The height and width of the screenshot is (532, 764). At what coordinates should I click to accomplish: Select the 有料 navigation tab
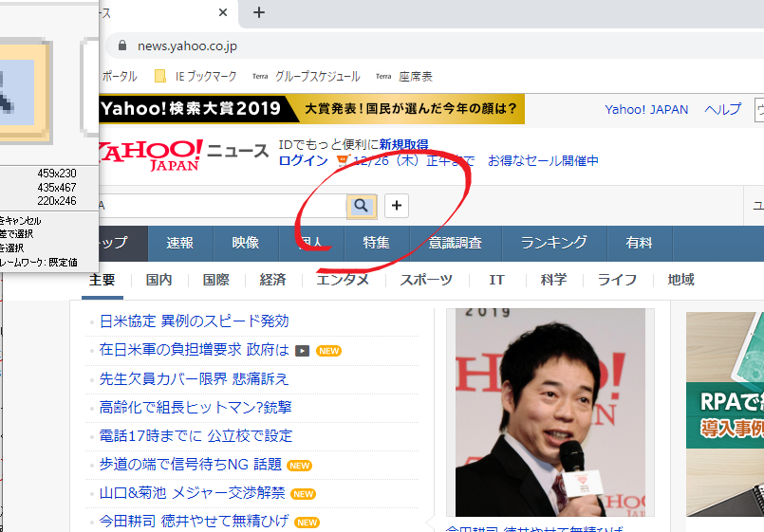click(640, 243)
